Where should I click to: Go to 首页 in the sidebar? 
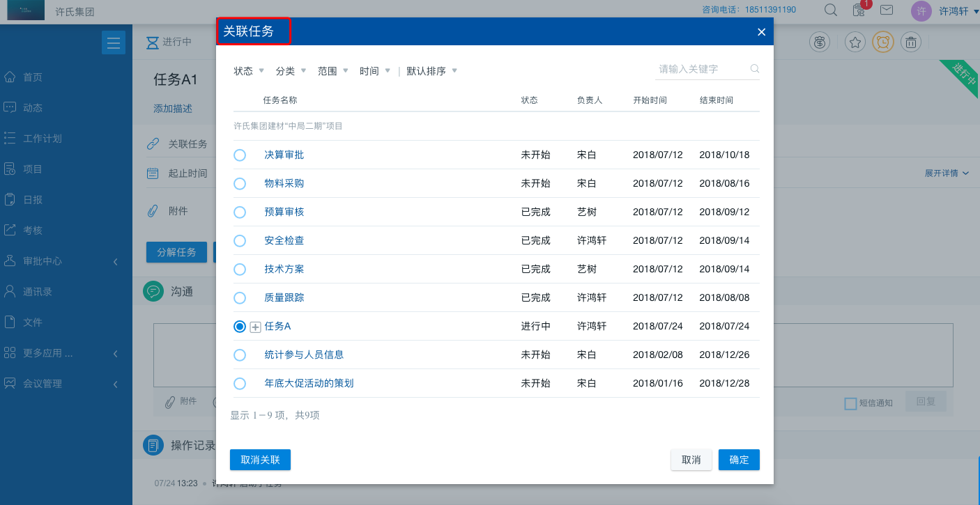pyautogui.click(x=33, y=77)
